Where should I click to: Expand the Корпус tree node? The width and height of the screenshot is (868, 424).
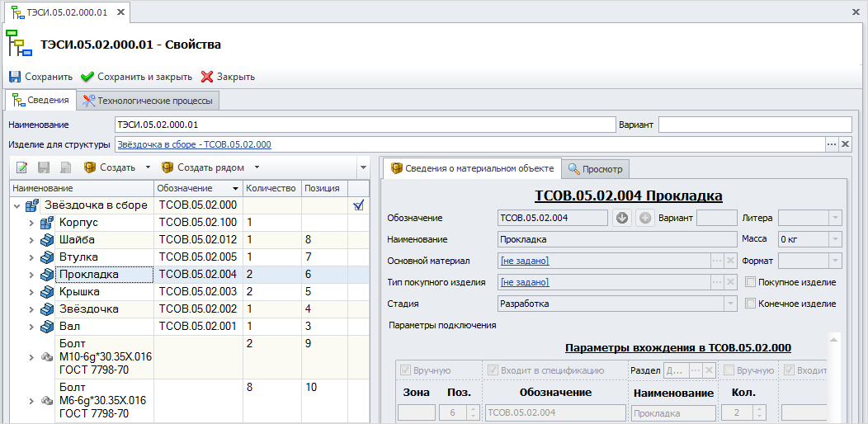pyautogui.click(x=31, y=223)
